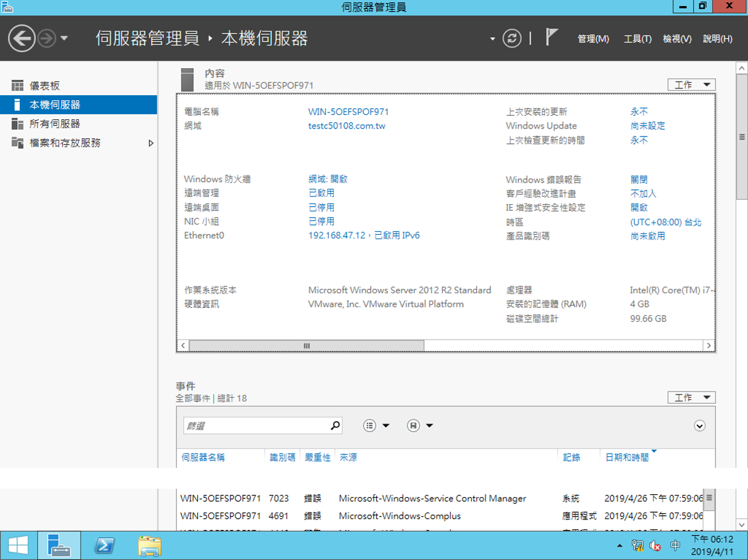Viewport: 748px width, 560px height.
Task: Click Windows 錯誤報告 value 關閉
Action: click(x=639, y=179)
